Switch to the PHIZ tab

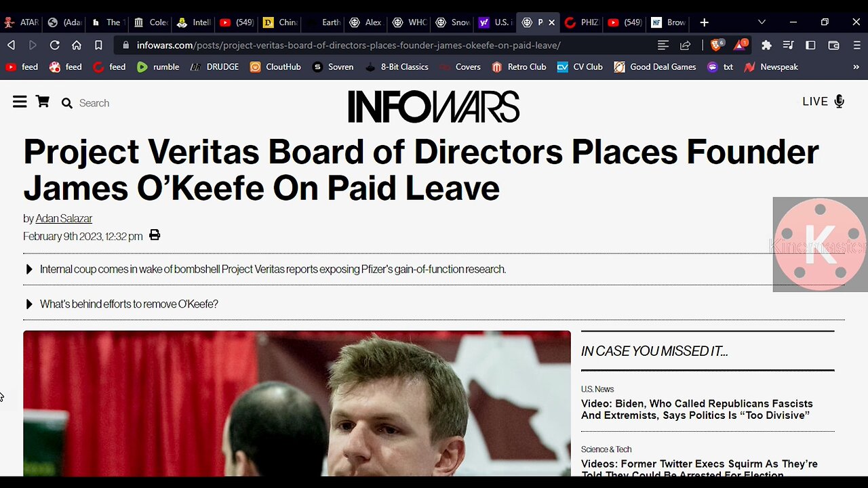coord(582,22)
